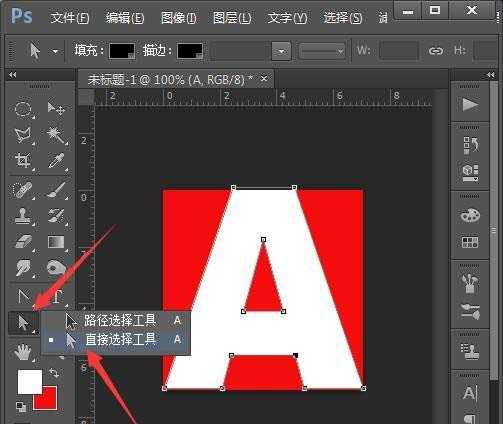Viewport: 503px width, 424px height.
Task: Open the stroke line style dropdown
Action: click(x=322, y=51)
